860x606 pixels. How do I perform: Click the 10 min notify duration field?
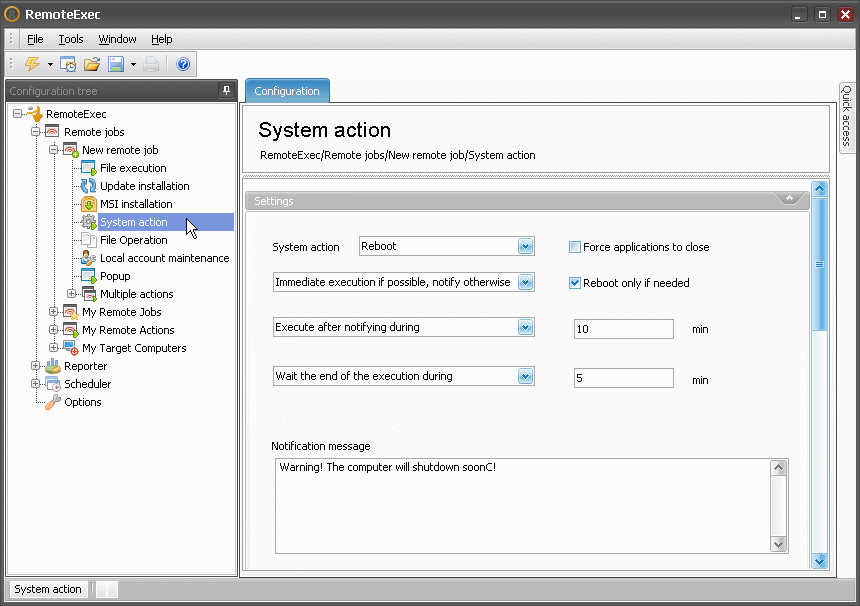tap(624, 329)
